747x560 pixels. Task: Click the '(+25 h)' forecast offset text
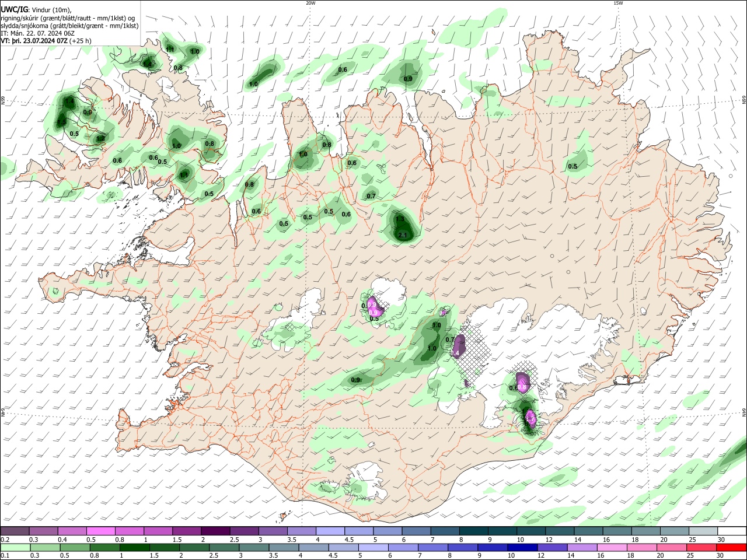pyautogui.click(x=80, y=41)
